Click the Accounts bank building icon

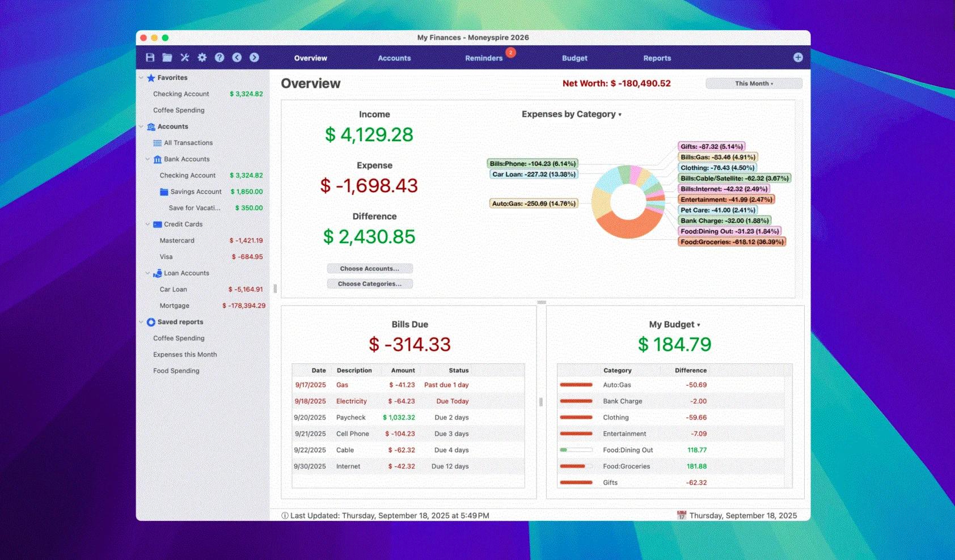tap(151, 126)
